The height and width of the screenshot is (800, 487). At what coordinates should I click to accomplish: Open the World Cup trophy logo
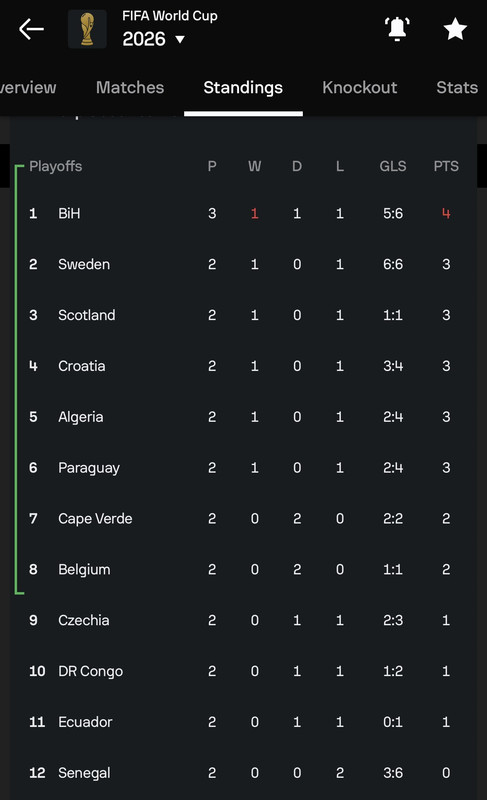coord(87,29)
